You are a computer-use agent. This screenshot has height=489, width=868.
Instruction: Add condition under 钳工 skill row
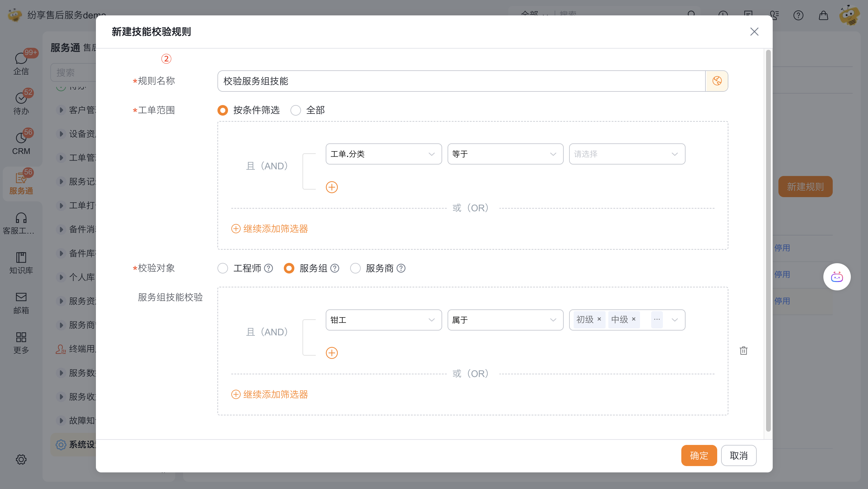click(x=331, y=353)
